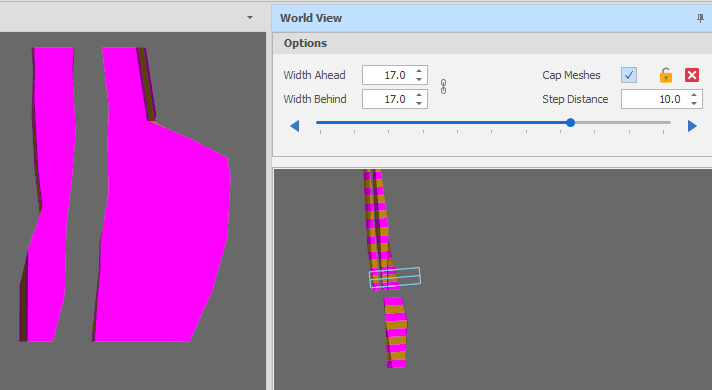The image size is (712, 390).
Task: Increase Width Behind with up spinner arrow
Action: pos(419,95)
